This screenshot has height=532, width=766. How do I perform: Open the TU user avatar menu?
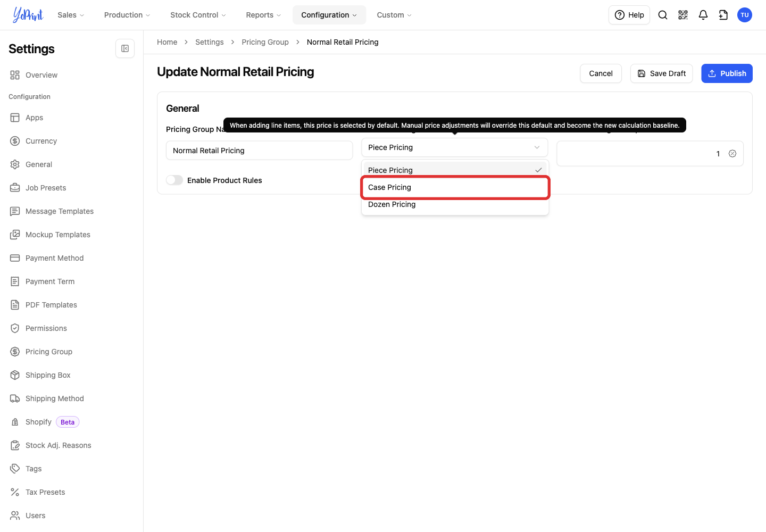745,15
